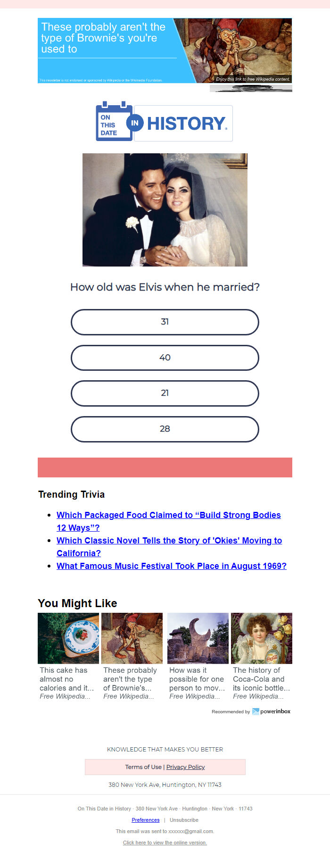
Task: Choose answer 40
Action: [165, 358]
